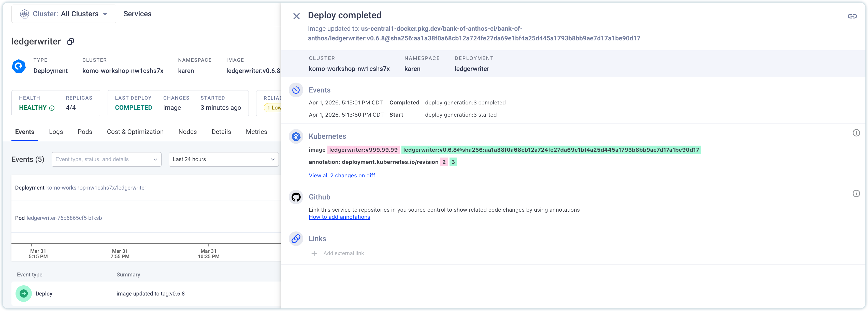
Task: Open info icon for Github section
Action: 856,194
